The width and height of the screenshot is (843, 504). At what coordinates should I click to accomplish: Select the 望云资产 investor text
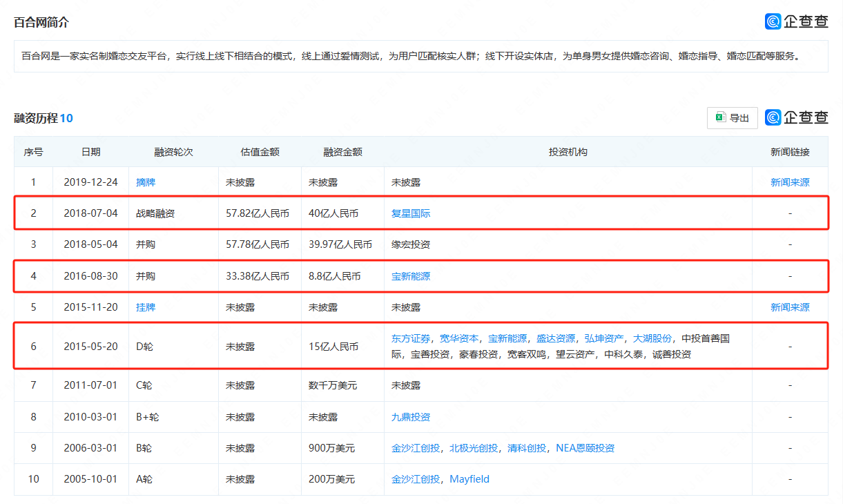click(575, 354)
